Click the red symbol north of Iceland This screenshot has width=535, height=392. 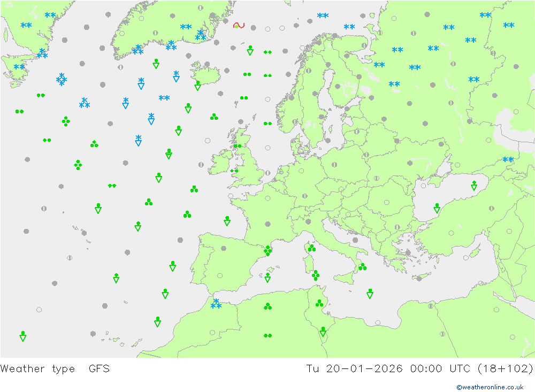click(x=239, y=26)
